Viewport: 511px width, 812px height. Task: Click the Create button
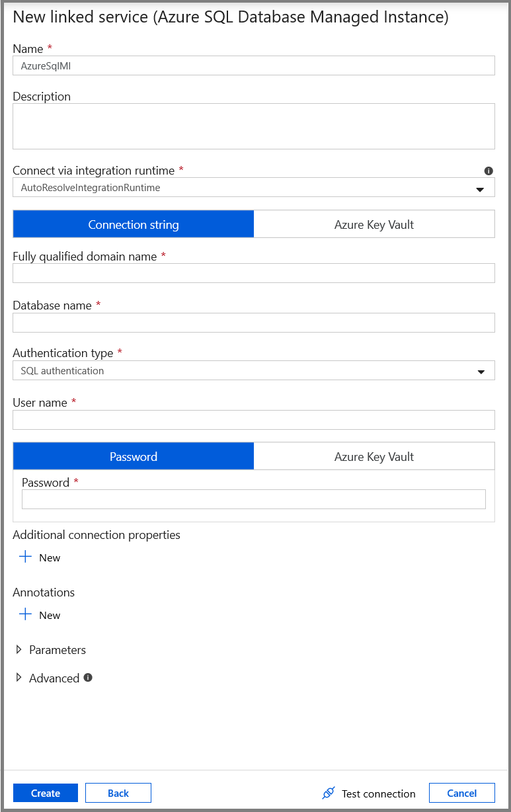click(45, 793)
